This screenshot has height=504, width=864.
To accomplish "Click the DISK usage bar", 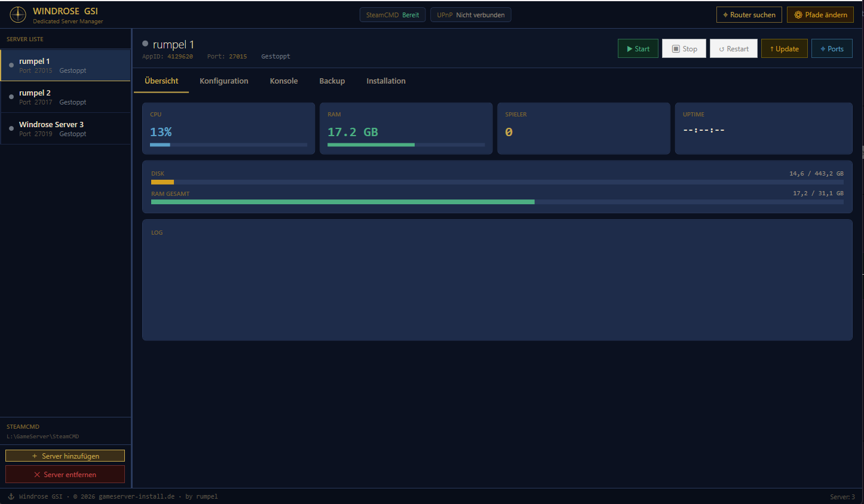I will click(x=497, y=182).
